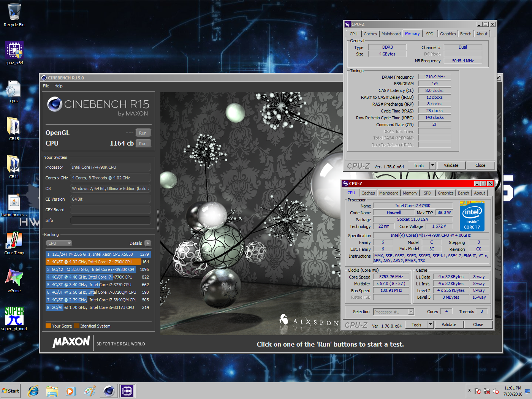Select ranking row 8 Core i5-3317U
The height and width of the screenshot is (399, 532).
point(98,307)
